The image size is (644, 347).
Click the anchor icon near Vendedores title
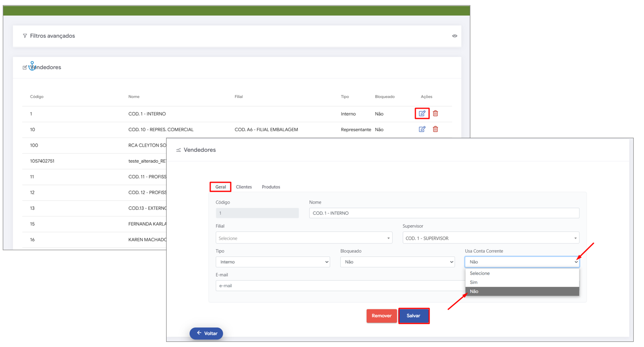pyautogui.click(x=32, y=66)
